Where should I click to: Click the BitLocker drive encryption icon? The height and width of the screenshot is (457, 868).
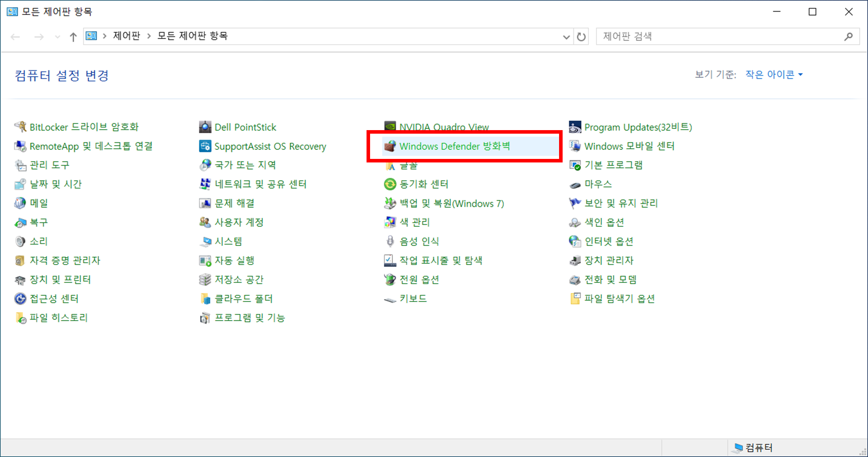(x=20, y=127)
